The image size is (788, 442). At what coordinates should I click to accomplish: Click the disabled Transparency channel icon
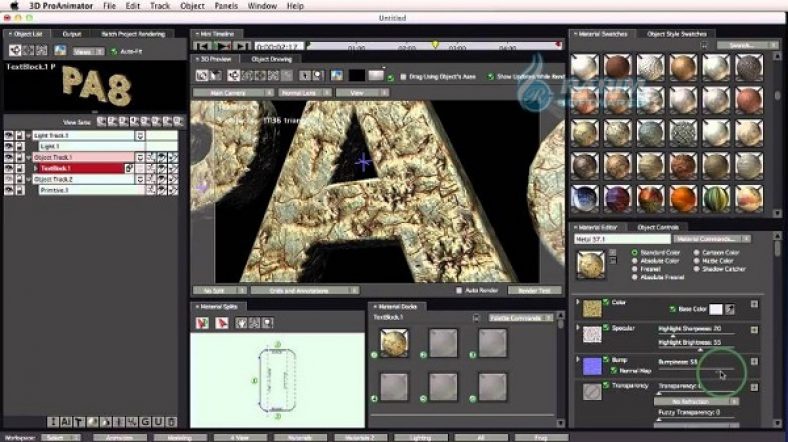pyautogui.click(x=592, y=391)
